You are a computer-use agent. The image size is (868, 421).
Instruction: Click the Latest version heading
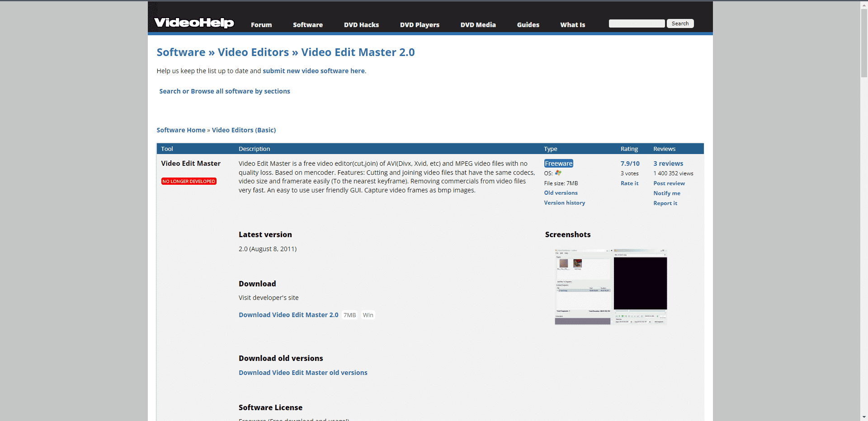265,234
